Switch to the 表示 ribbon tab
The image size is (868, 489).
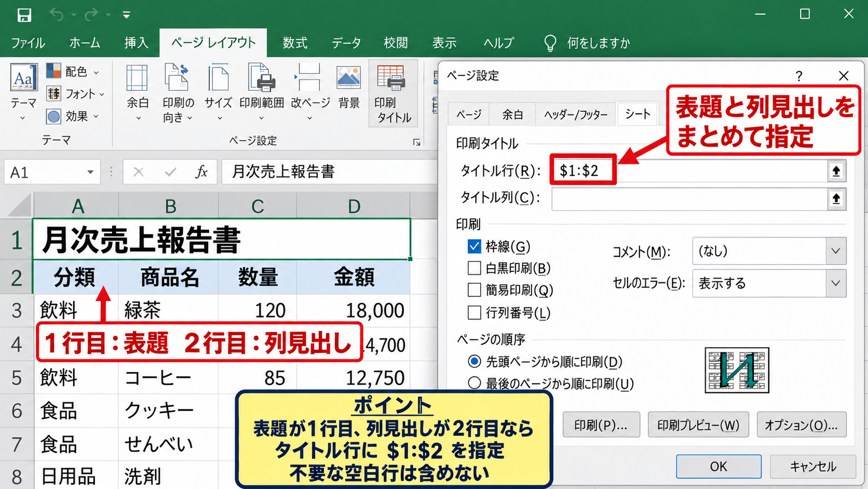444,43
